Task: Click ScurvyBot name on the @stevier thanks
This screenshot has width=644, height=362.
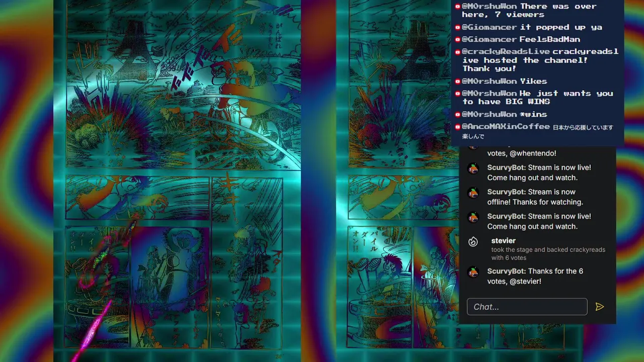Action: tap(506, 271)
